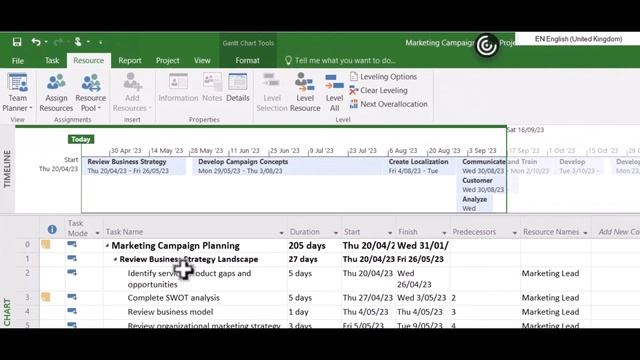The height and width of the screenshot is (360, 640).
Task: Click the Indicators info column header icon
Action: [52, 229]
